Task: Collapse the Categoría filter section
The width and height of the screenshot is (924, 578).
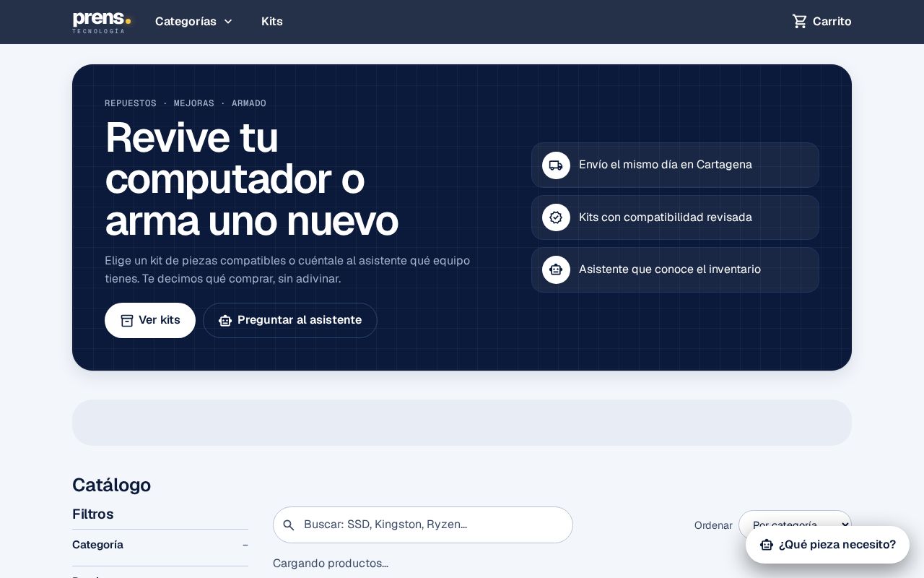Action: [x=160, y=545]
